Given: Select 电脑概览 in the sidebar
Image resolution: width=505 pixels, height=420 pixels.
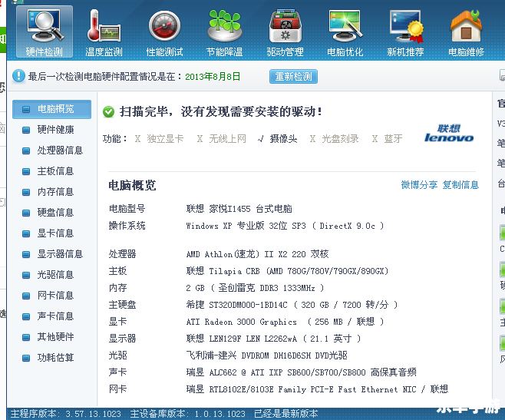Looking at the screenshot, I should coord(54,109).
